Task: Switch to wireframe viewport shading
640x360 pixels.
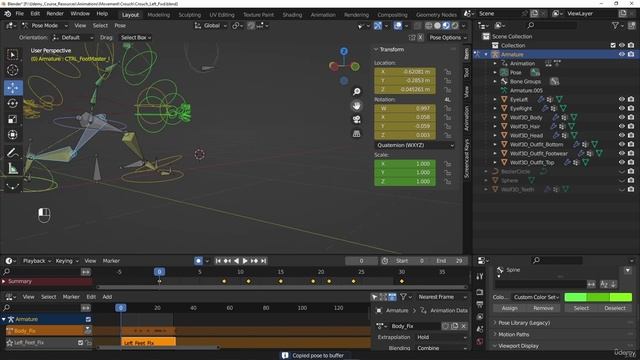Action: tap(429, 26)
